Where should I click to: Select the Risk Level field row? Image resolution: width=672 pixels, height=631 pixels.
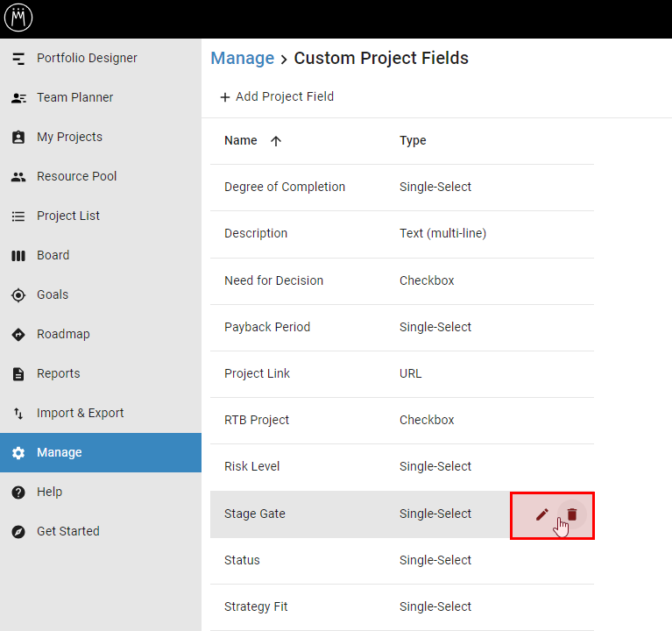(x=402, y=466)
